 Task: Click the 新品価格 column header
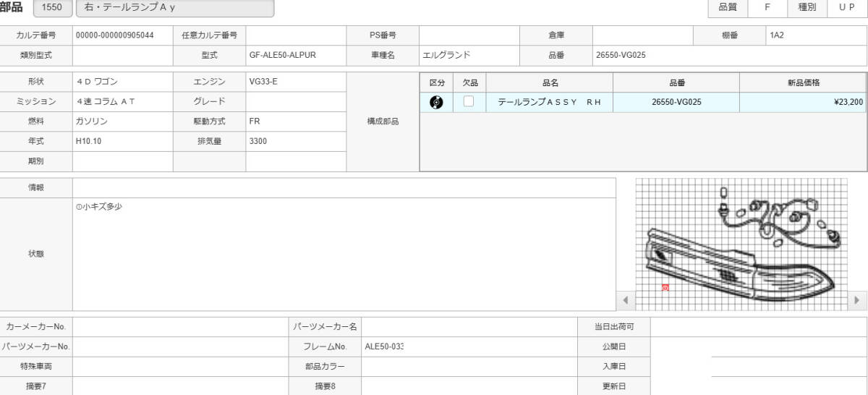[x=803, y=83]
